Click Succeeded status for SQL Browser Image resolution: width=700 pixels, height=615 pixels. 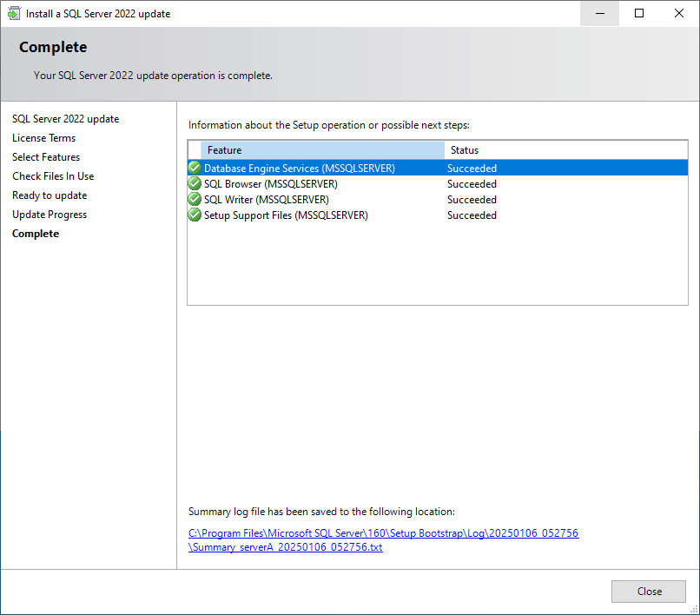472,184
